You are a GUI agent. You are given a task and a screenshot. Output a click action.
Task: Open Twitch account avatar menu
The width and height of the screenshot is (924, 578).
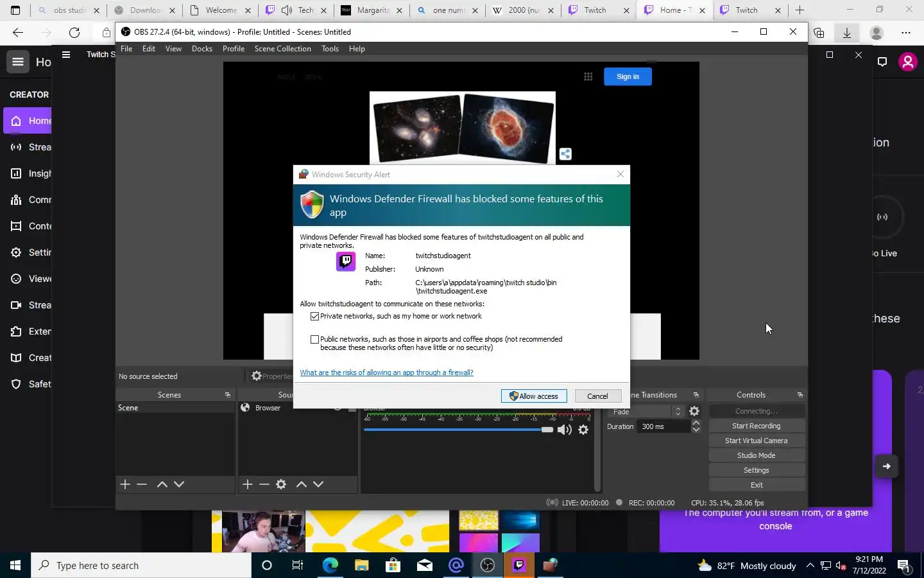[x=907, y=62]
